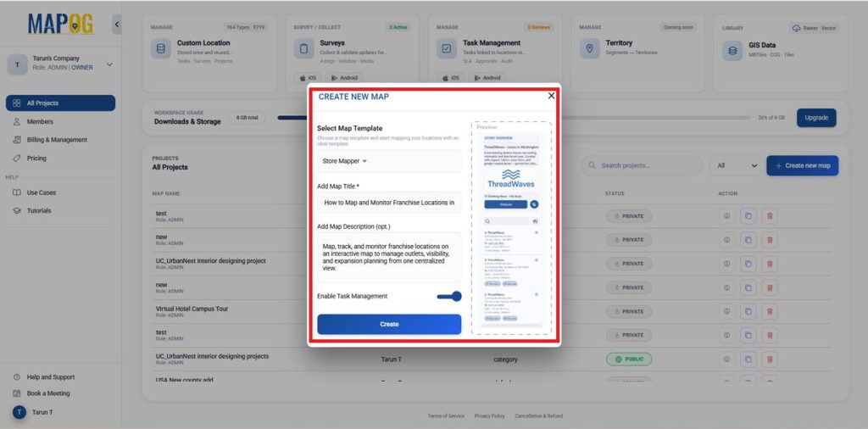Viewport: 868px width, 429px height.
Task: Click the search icon in preview
Action: 487,221
